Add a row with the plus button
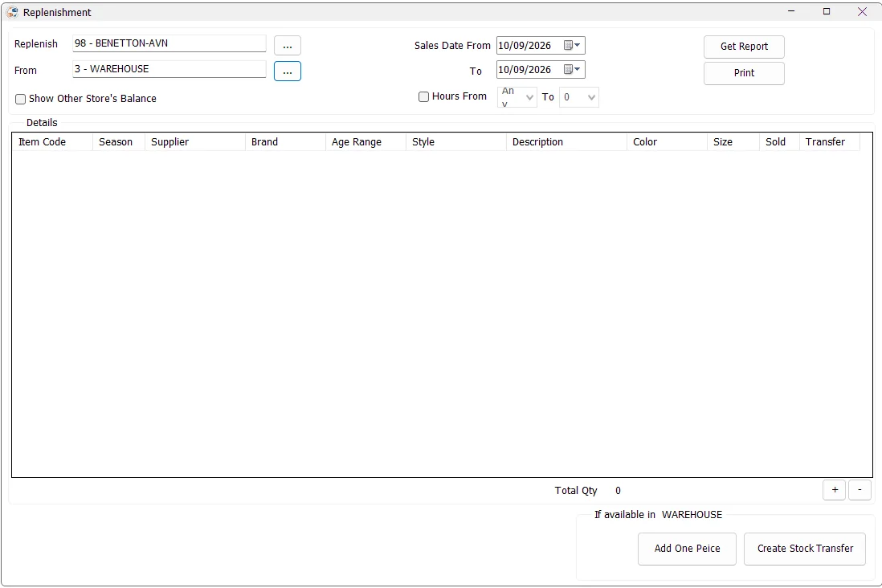 [x=834, y=490]
